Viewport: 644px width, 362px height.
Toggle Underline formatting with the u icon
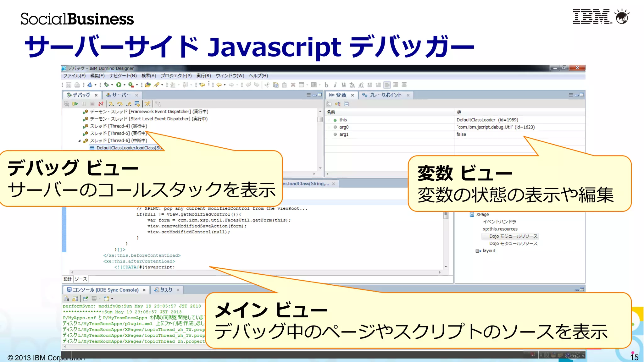point(343,85)
